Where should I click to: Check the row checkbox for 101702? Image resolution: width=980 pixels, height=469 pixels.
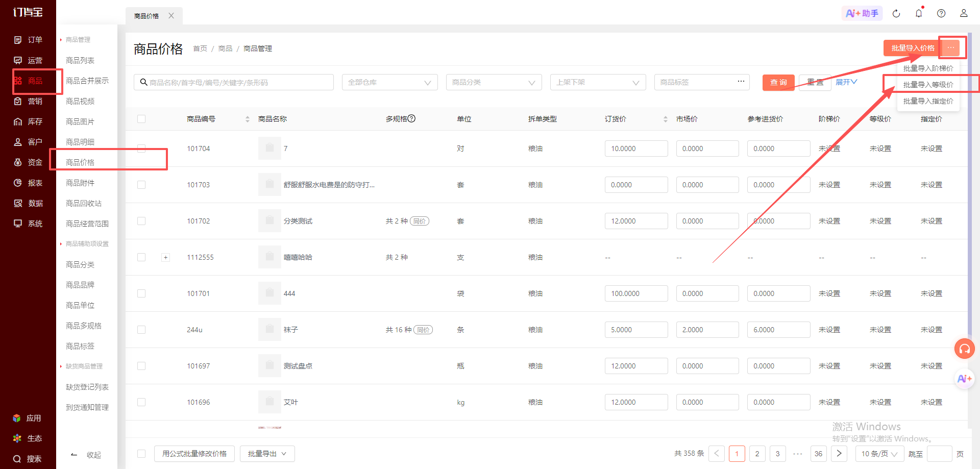(x=141, y=221)
